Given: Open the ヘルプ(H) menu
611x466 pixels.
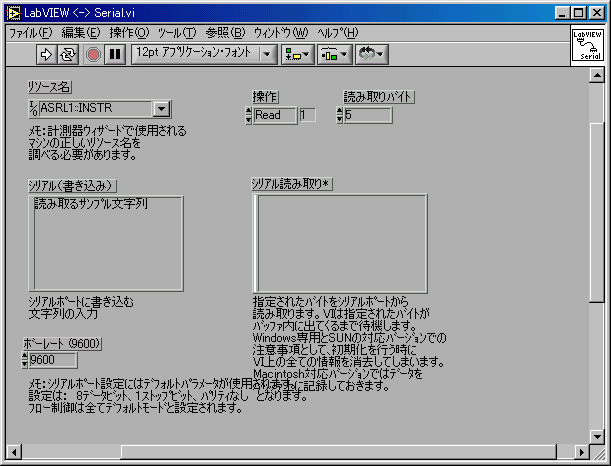Looking at the screenshot, I should pos(337,33).
